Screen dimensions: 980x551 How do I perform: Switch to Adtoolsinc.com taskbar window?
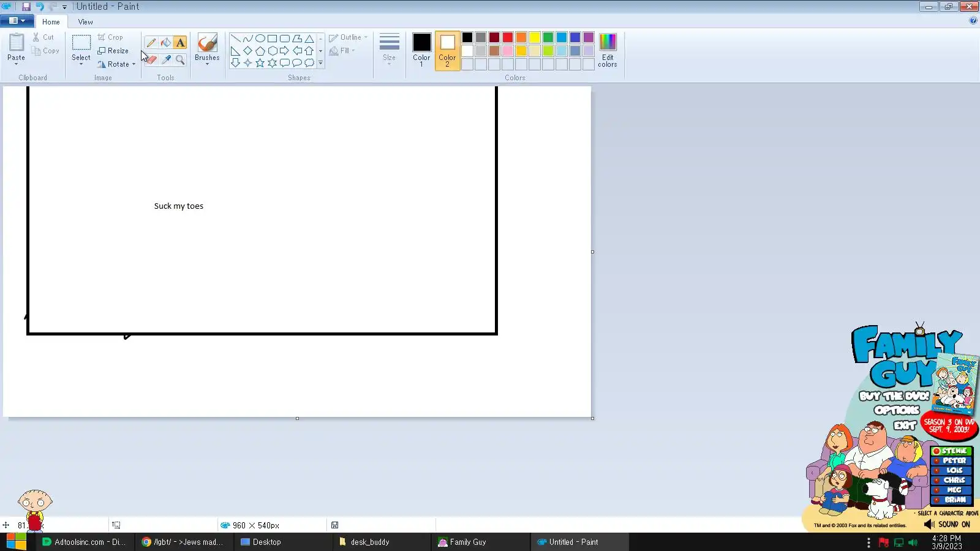tap(85, 542)
